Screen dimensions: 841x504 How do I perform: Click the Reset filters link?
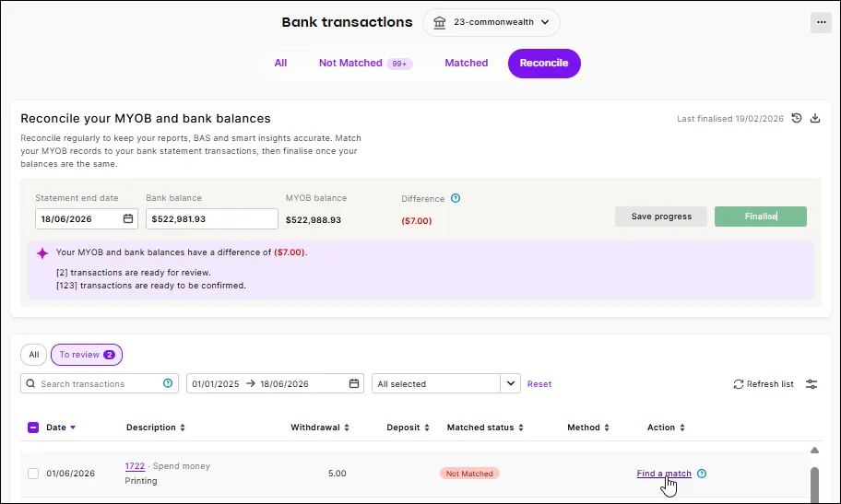click(x=539, y=384)
